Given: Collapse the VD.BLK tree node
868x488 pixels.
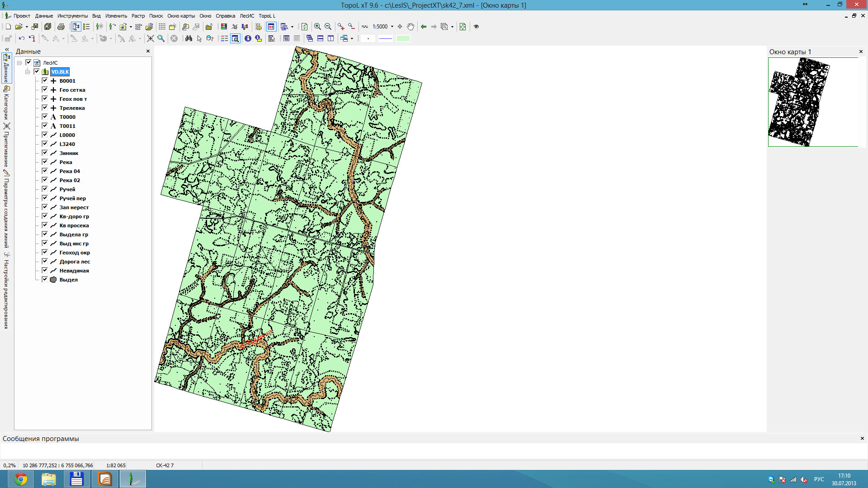Looking at the screenshot, I should click(28, 72).
